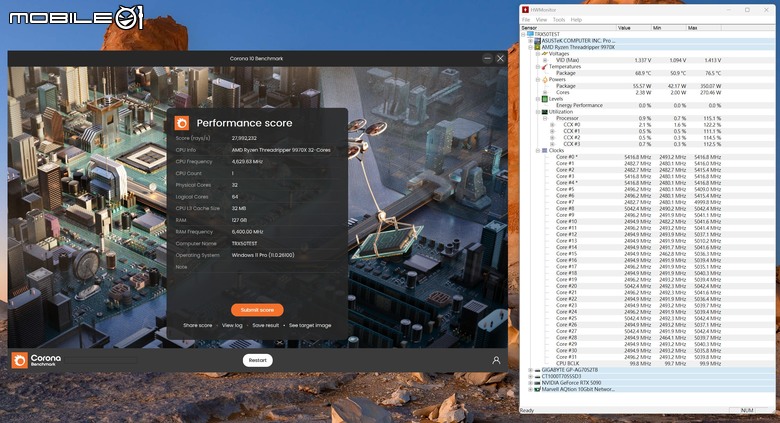Image resolution: width=780 pixels, height=423 pixels.
Task: Open the File menu in HWMonitor
Action: tap(526, 19)
